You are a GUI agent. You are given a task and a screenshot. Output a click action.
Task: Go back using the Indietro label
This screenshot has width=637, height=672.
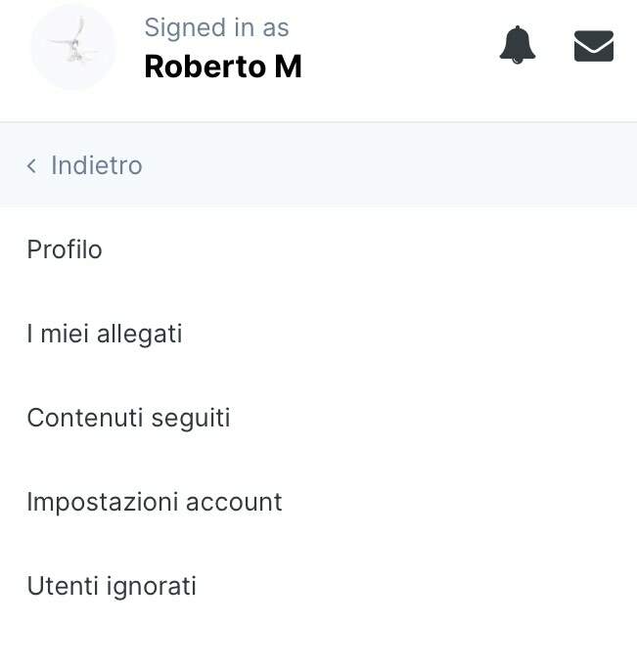[x=97, y=165]
